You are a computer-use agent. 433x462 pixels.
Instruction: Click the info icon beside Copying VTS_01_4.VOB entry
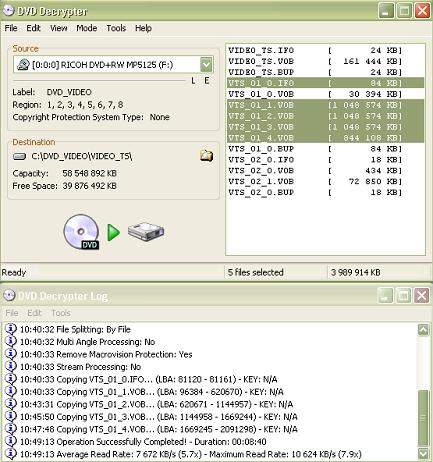11,429
